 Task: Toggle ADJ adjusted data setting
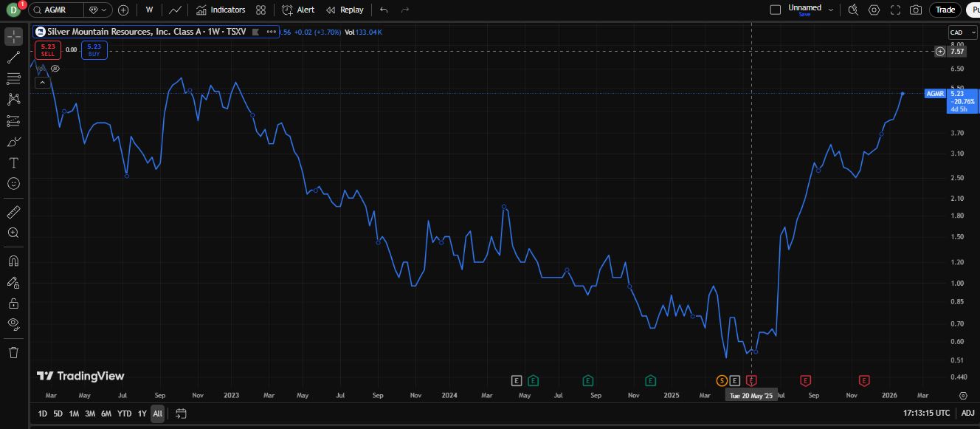click(x=967, y=413)
